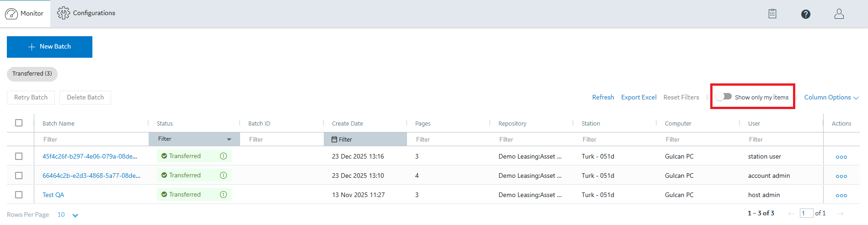Click the Repository filter field
This screenshot has width=868, height=225.
(531, 139)
